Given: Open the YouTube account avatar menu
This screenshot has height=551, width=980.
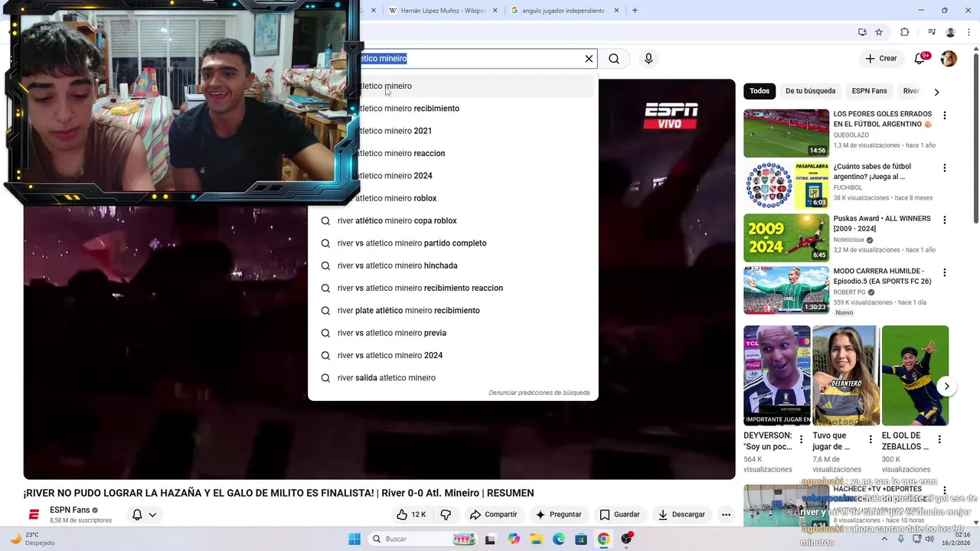Looking at the screenshot, I should point(949,59).
